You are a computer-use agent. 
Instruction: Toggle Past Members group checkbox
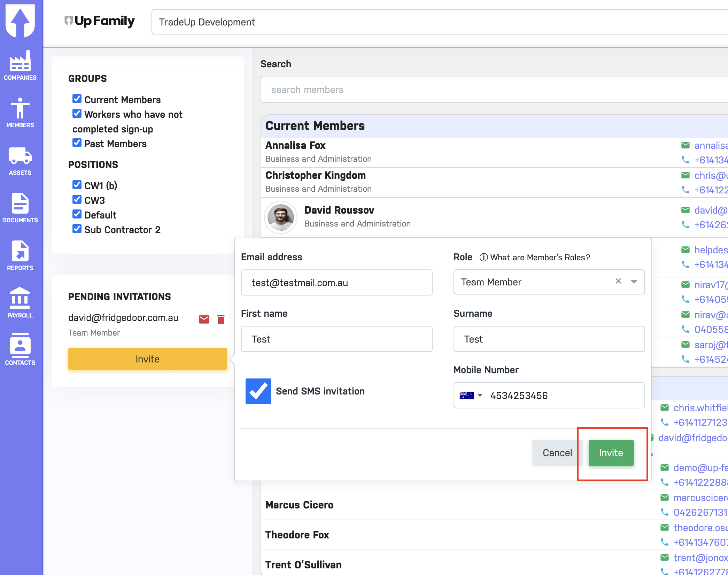point(77,143)
